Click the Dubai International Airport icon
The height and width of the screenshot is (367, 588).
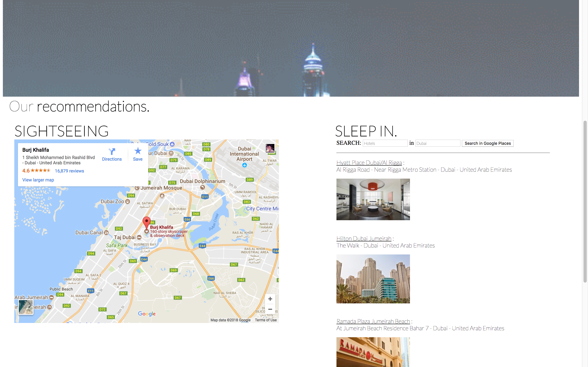point(244,165)
